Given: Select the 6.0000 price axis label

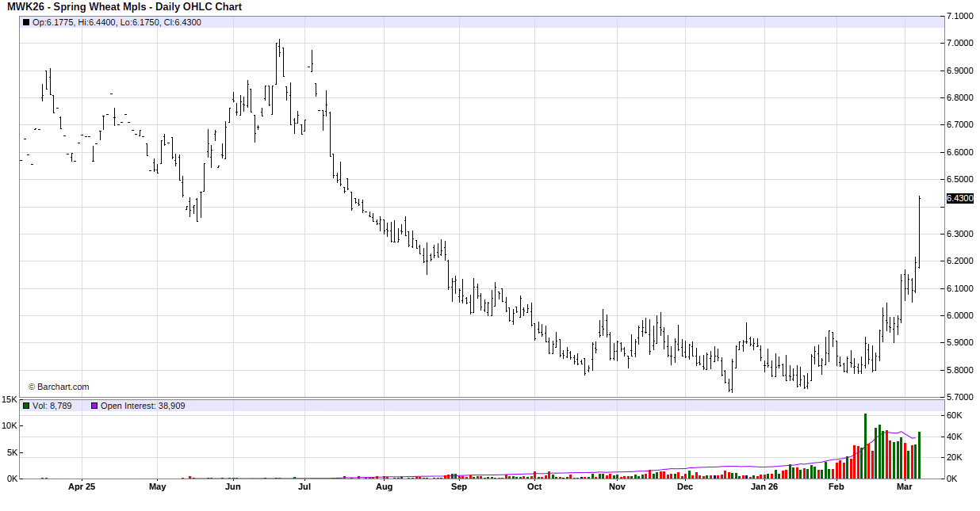Looking at the screenshot, I should (960, 316).
